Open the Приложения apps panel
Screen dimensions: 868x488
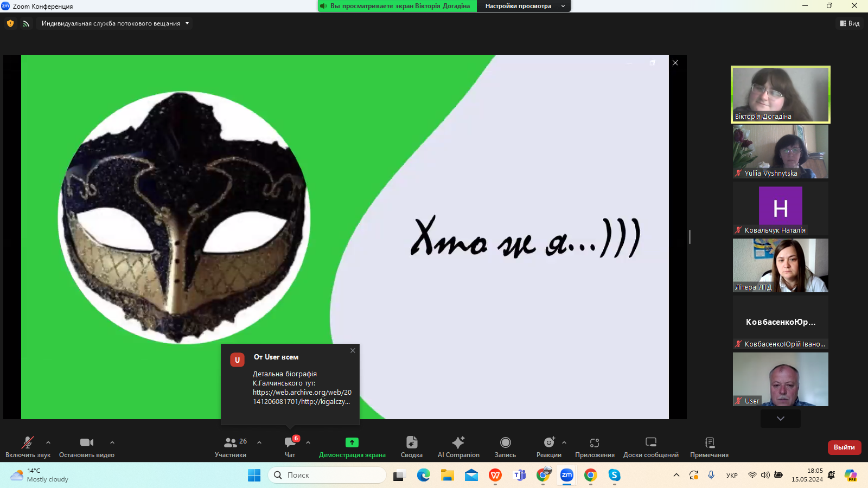pos(595,447)
